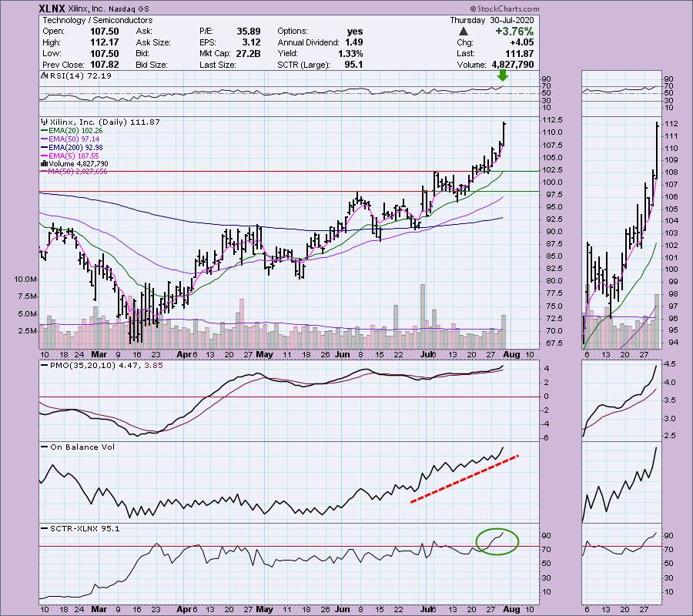Click the Volume label in the header

(471, 65)
